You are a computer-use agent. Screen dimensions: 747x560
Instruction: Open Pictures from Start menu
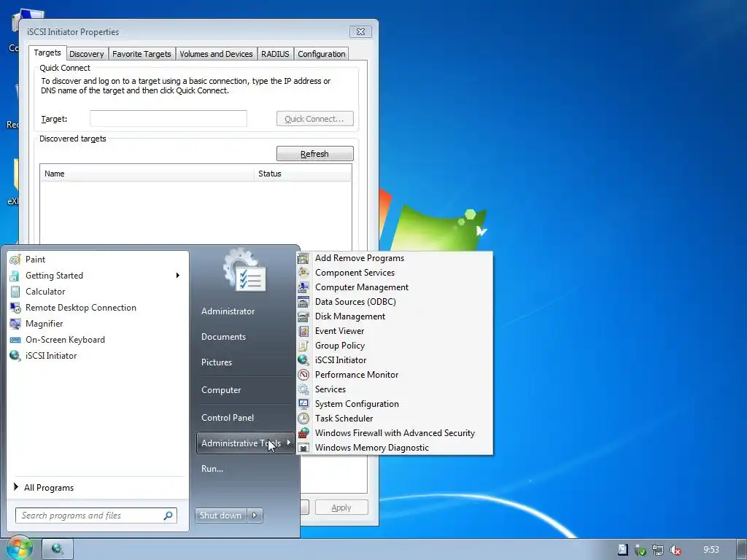[216, 362]
